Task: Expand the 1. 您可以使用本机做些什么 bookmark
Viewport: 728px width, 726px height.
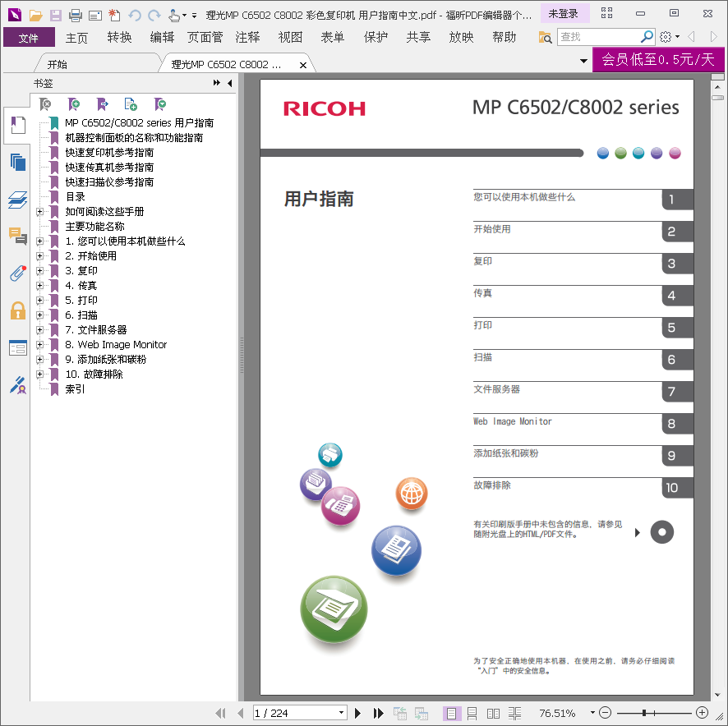Action: click(40, 241)
